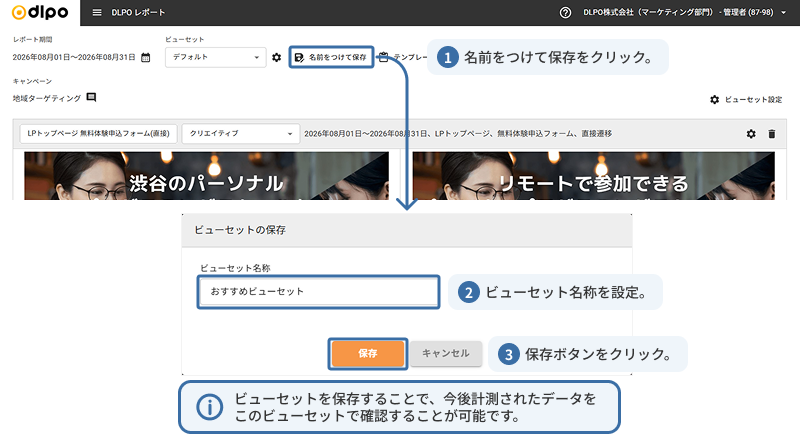800x435 pixels.
Task: Click the 地域ターゲティング campaign name
Action: (47, 98)
